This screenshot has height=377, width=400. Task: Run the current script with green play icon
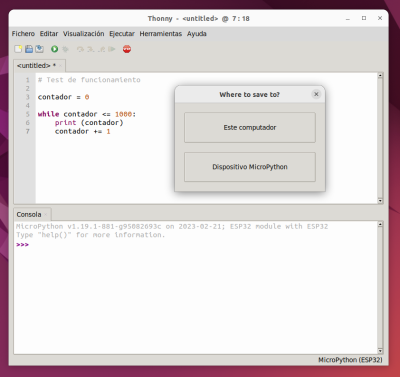(x=54, y=49)
